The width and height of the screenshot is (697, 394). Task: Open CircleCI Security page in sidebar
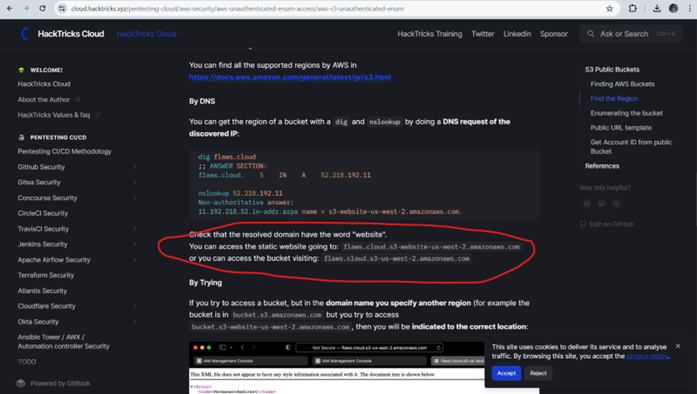coord(43,213)
